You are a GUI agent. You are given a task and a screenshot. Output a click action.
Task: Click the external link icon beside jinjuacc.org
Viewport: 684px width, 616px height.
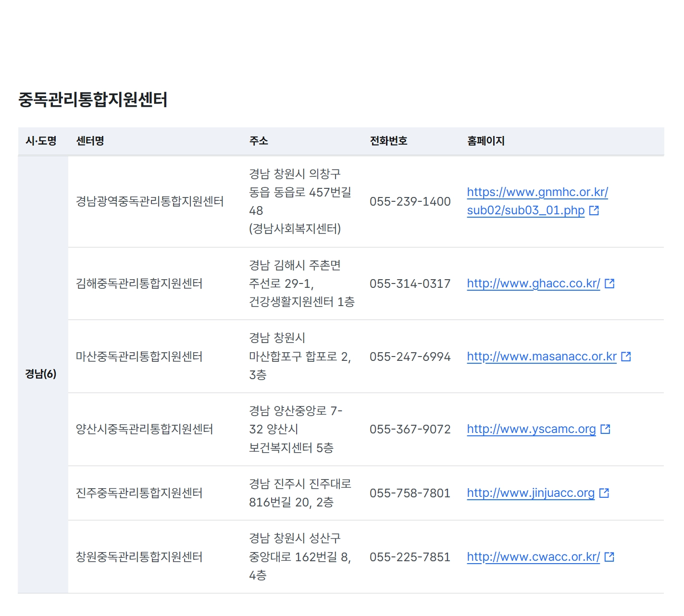tap(604, 493)
